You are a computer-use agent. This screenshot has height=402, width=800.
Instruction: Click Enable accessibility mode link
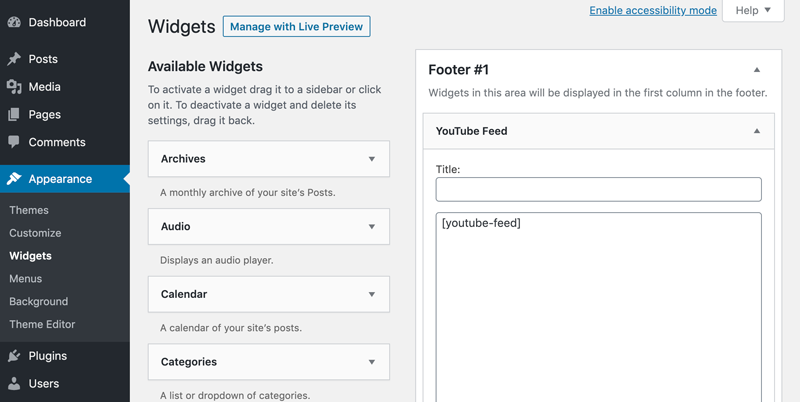pyautogui.click(x=653, y=10)
